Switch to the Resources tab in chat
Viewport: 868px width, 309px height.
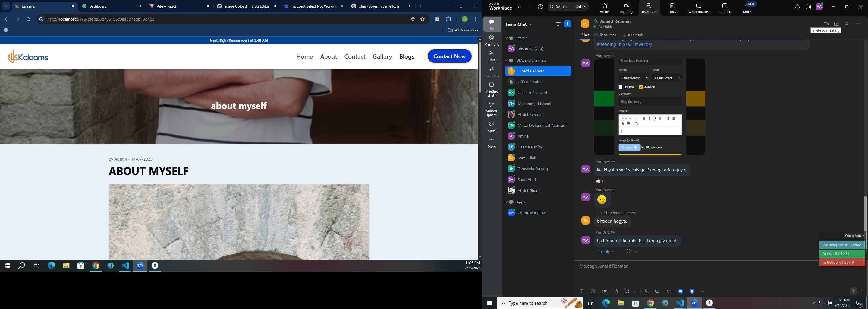click(605, 35)
